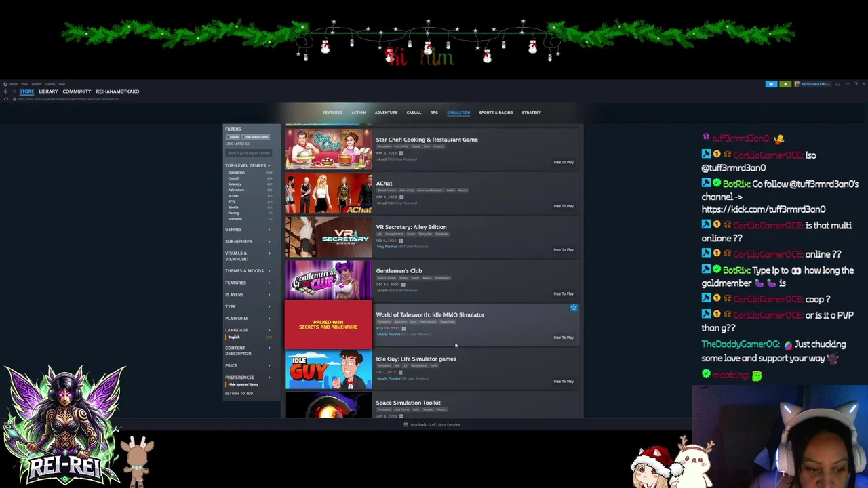868x488 pixels.
Task: Click Windows icon on World of Talesworth row
Action: (x=403, y=329)
